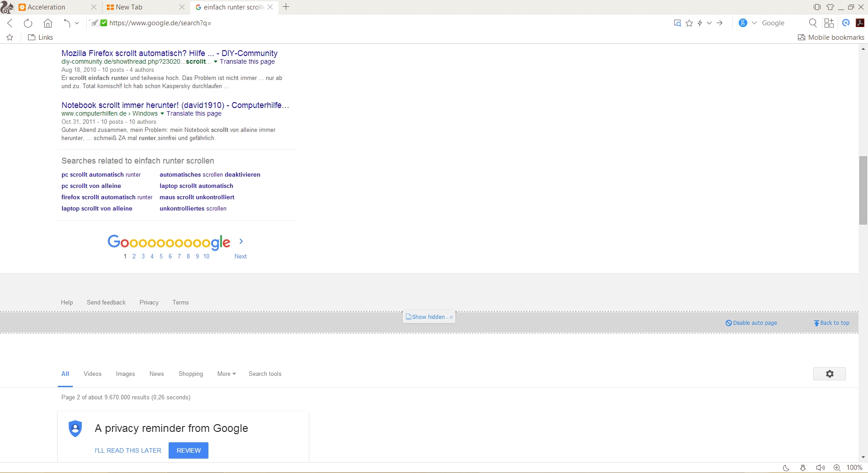The height and width of the screenshot is (473, 868).
Task: Open the Links bookmarks folder
Action: point(40,37)
